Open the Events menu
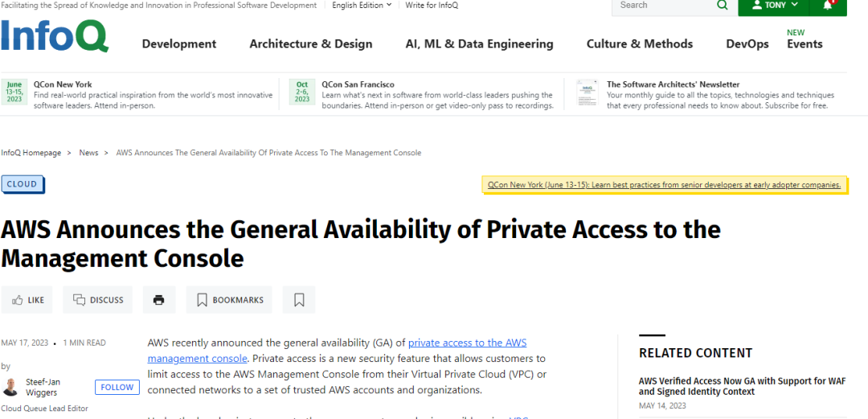Viewport: 868px width, 419px height. [x=805, y=43]
